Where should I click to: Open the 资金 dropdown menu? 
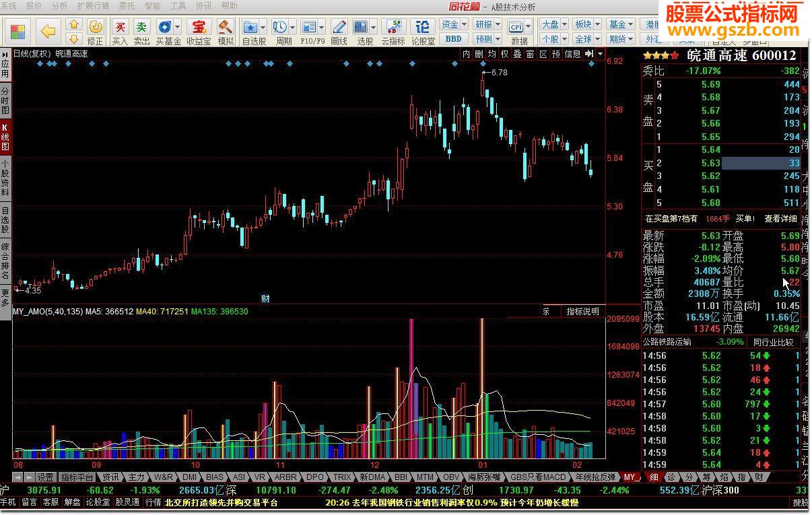point(454,24)
